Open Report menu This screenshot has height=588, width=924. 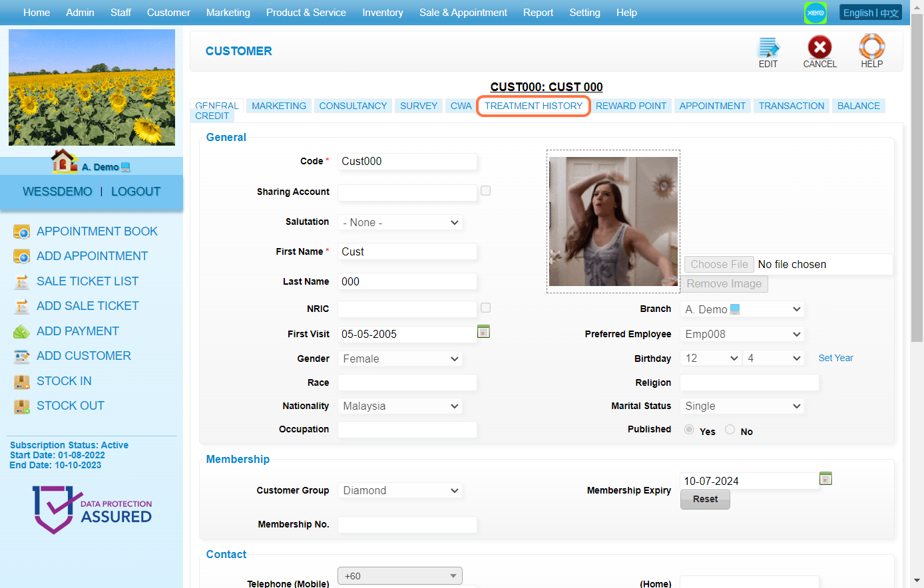[x=538, y=13]
